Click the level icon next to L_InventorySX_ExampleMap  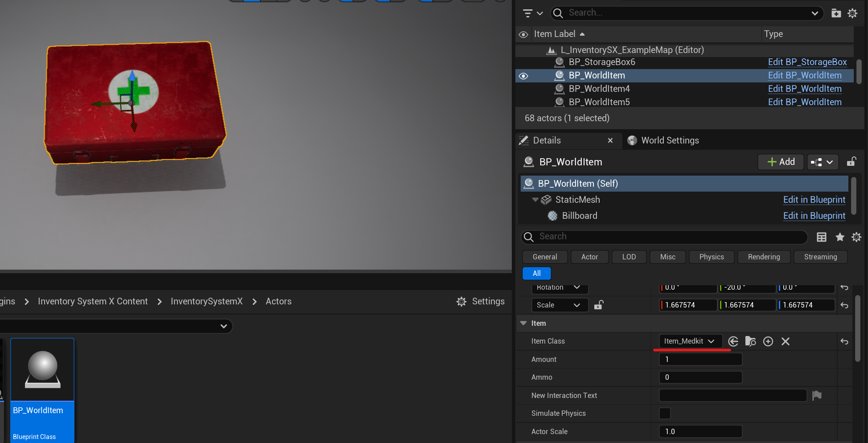click(x=551, y=50)
